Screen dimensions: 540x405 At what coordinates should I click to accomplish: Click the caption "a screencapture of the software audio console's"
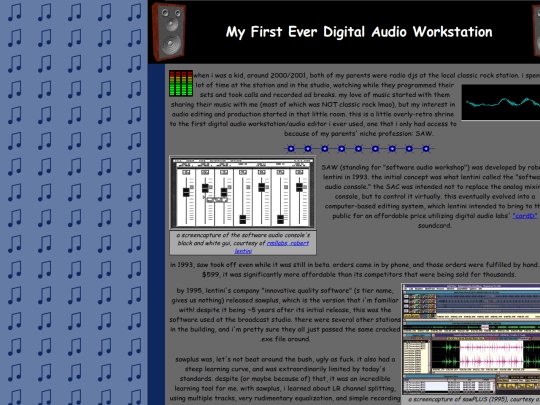pos(243,235)
